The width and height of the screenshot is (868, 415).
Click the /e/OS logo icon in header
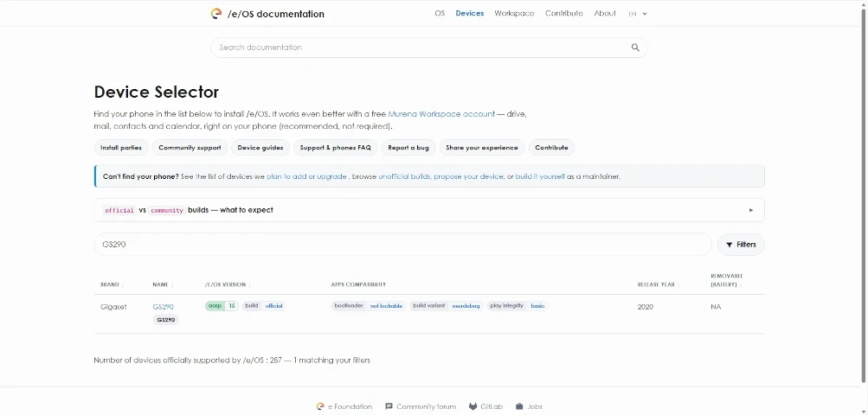(215, 14)
